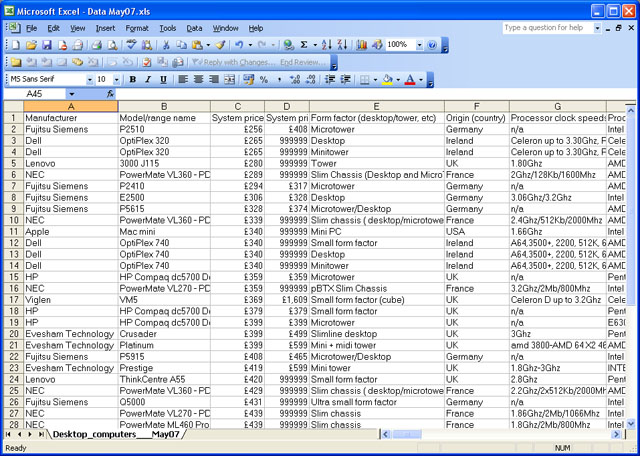Click the Permission icon

point(62,45)
